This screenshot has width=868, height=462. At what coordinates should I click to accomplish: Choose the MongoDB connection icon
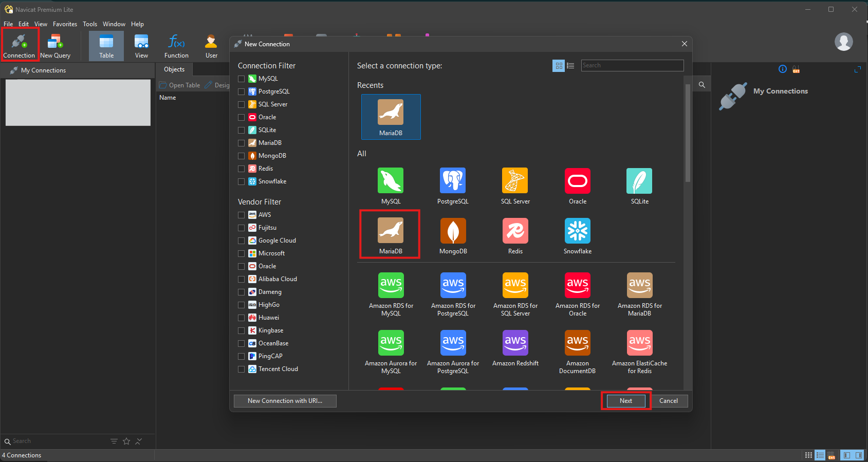tap(453, 232)
